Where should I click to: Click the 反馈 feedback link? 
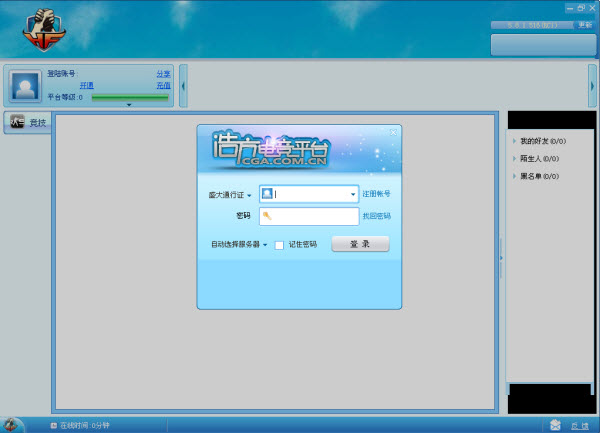pos(580,426)
